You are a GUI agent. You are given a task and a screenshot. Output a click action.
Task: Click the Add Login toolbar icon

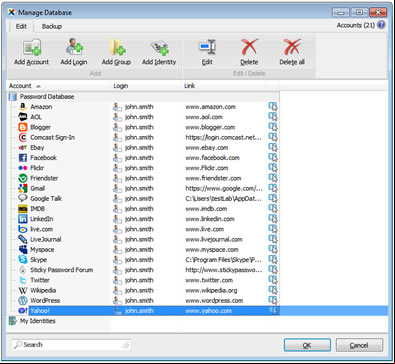click(x=74, y=47)
